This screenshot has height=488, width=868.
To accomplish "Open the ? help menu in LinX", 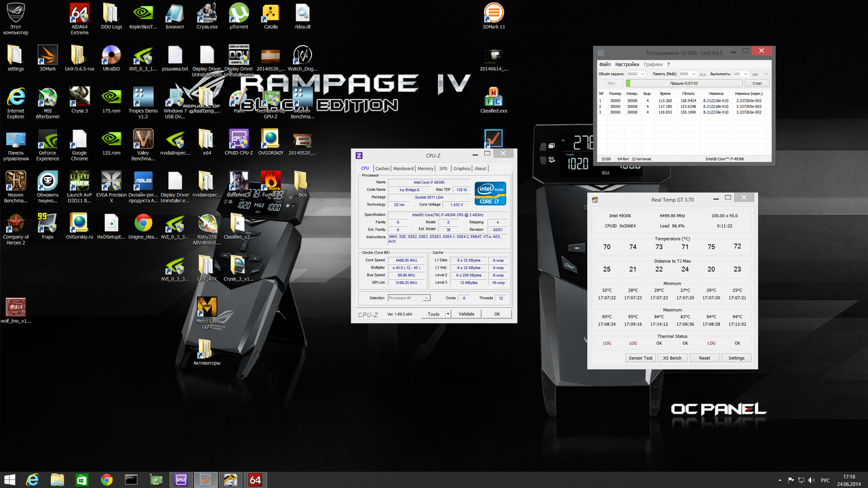I will click(668, 64).
